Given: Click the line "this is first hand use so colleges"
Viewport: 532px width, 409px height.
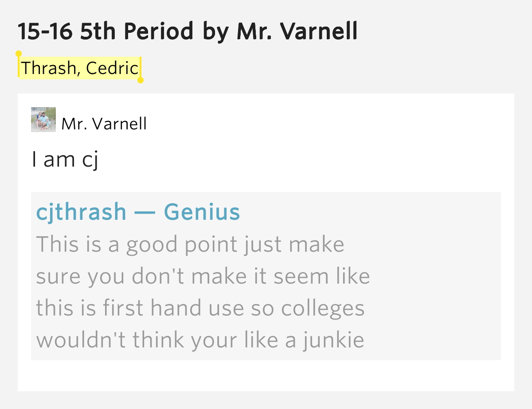Looking at the screenshot, I should pyautogui.click(x=200, y=308).
